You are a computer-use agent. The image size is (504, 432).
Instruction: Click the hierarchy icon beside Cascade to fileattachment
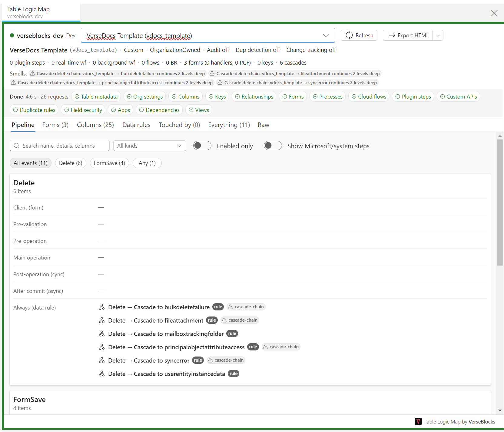click(x=102, y=320)
